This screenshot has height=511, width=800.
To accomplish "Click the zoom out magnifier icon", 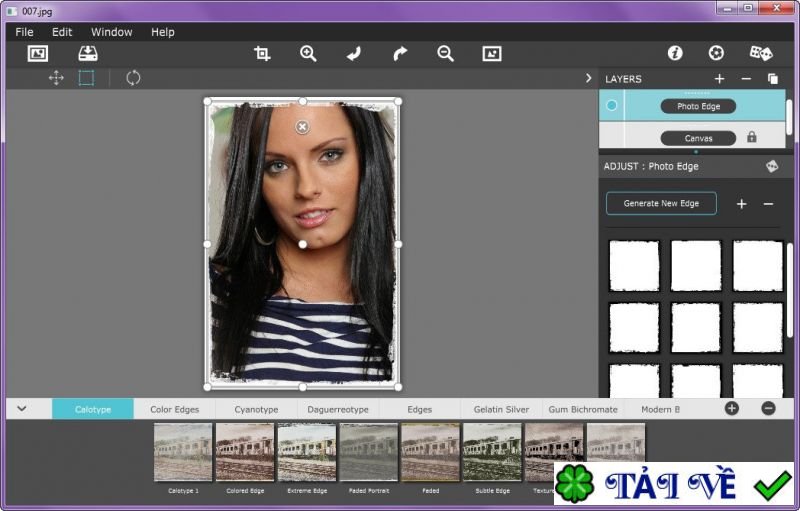I will pos(446,54).
